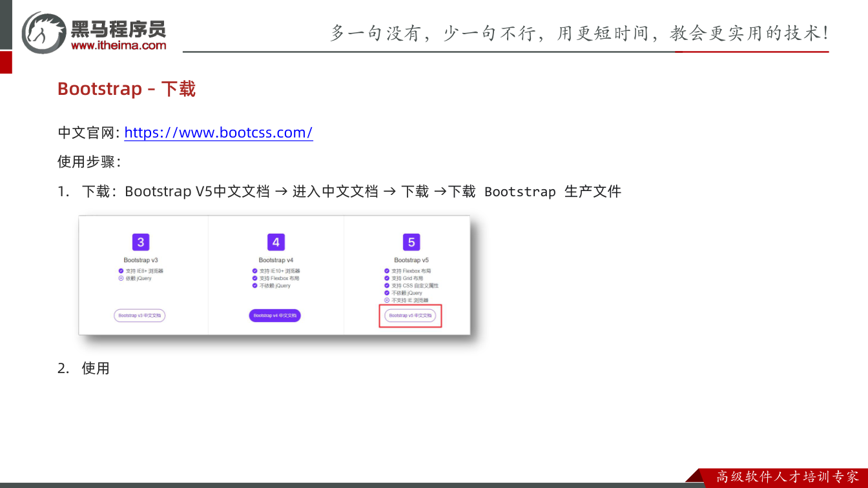Open the https://www.bootcss.com/ link
Viewport: 868px width, 488px height.
[218, 133]
